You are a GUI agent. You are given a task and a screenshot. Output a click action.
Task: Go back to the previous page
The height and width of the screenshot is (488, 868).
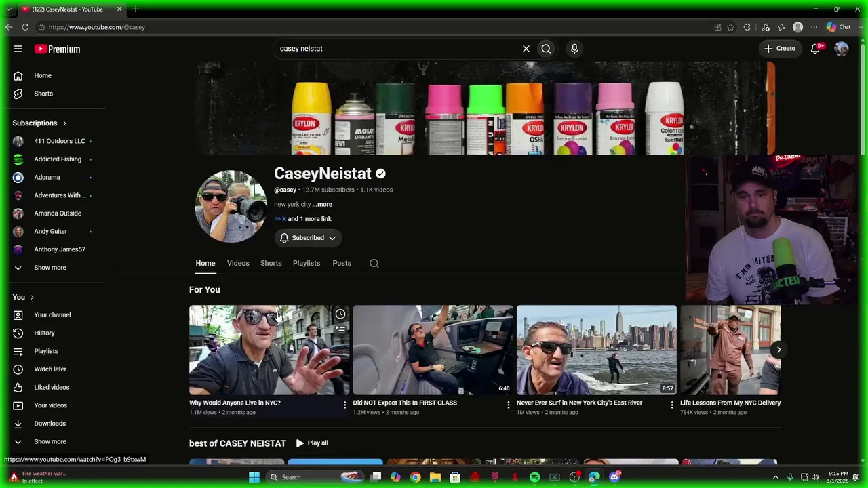tap(9, 27)
